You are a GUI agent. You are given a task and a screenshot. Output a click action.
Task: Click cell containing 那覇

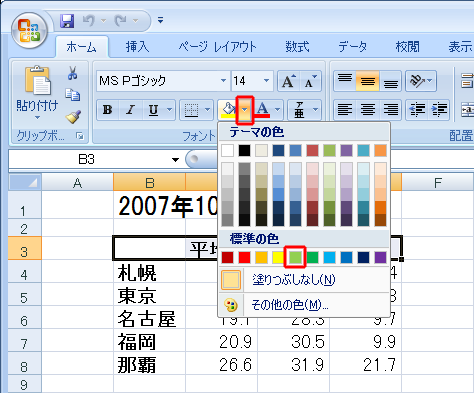pos(149,364)
